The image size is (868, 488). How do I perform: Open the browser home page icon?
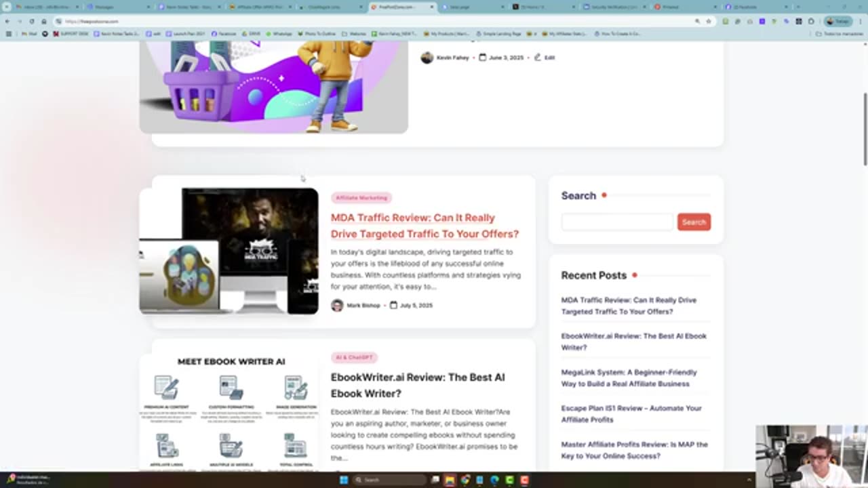(x=44, y=21)
